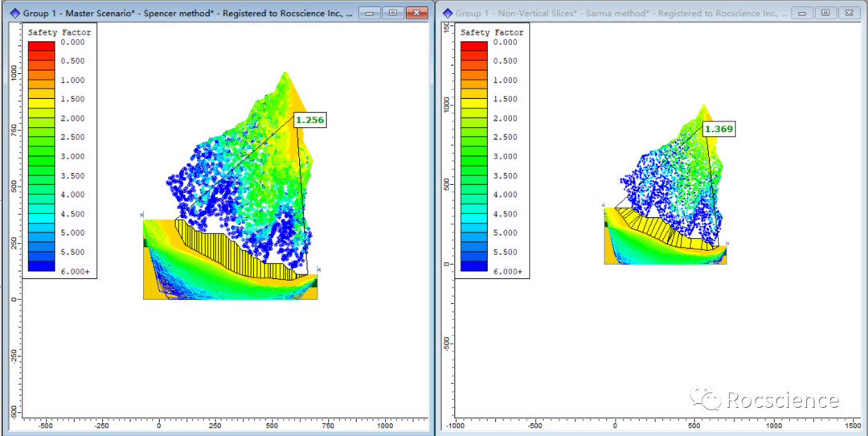The height and width of the screenshot is (436, 868).
Task: Click the green 3.000 swatch in Sarma legend
Action: click(474, 161)
